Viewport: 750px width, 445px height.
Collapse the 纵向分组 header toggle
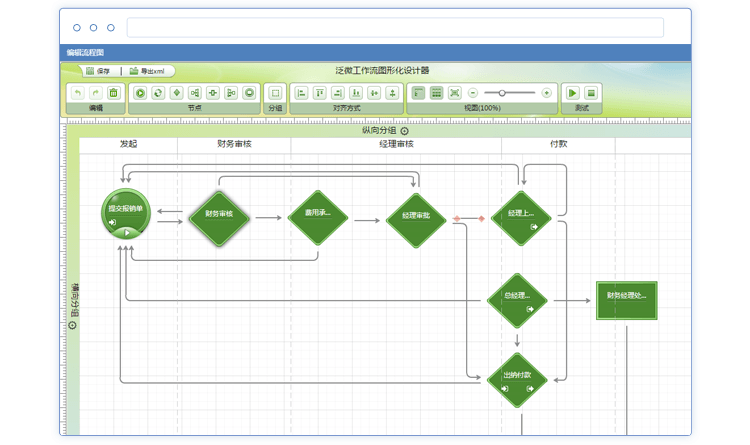[x=405, y=131]
